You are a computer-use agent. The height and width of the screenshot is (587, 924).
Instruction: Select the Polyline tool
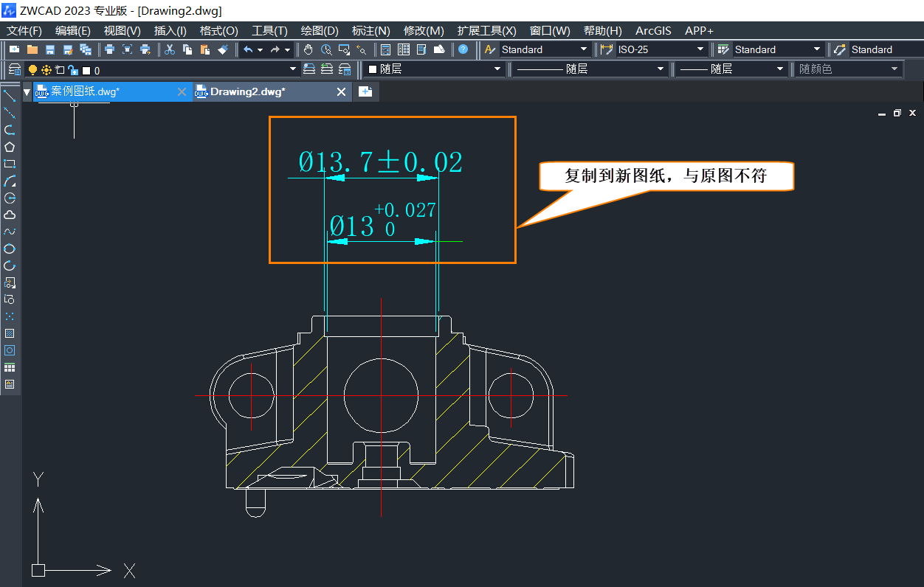(x=10, y=130)
